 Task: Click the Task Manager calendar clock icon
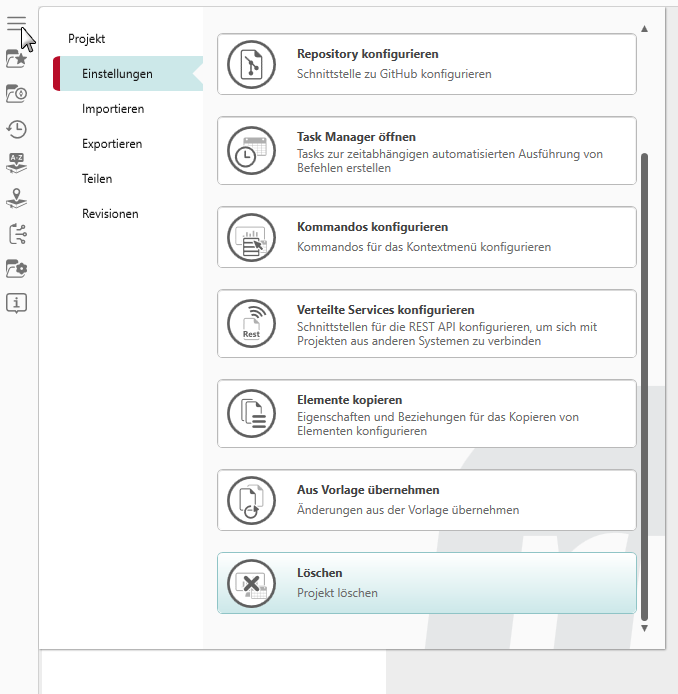tap(252, 150)
